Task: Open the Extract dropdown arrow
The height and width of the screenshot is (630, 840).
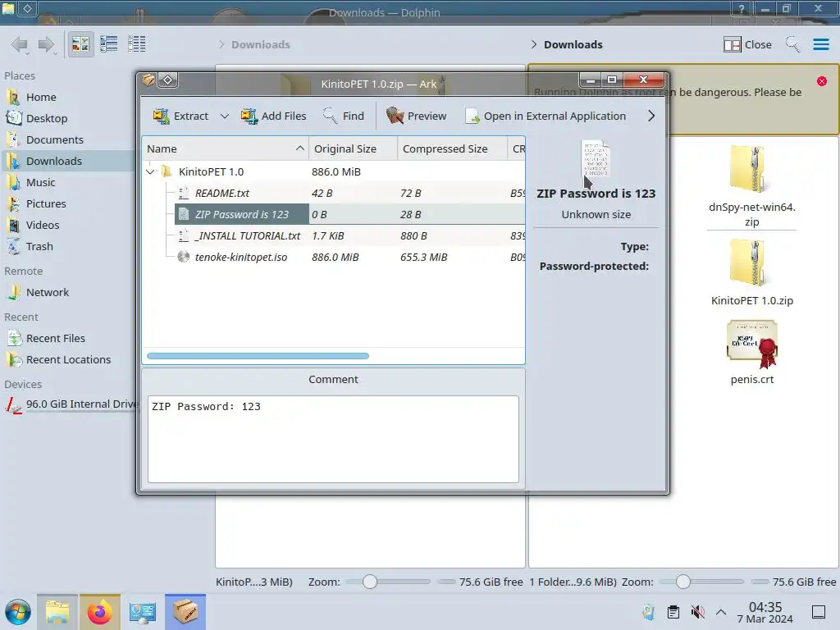Action: [225, 116]
